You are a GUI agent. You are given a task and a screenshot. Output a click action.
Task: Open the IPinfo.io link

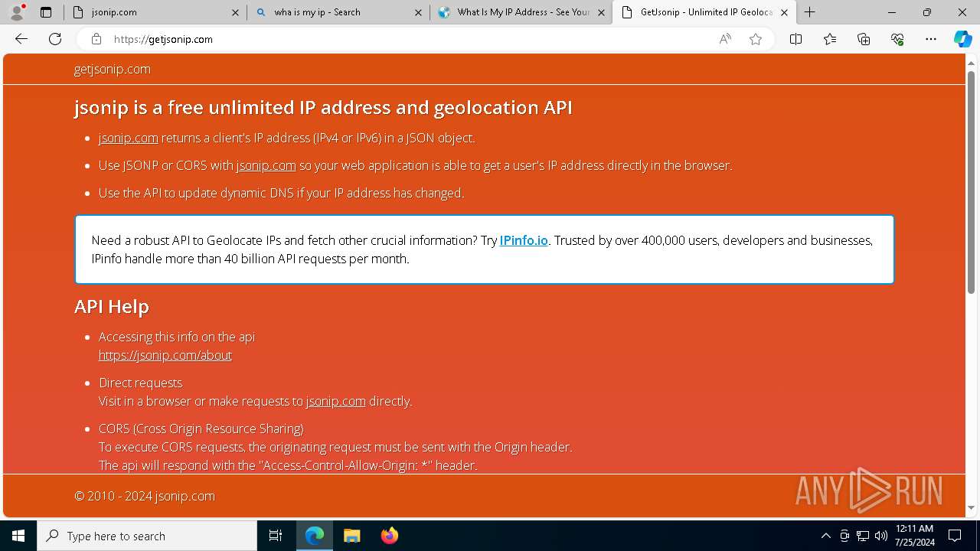tap(524, 240)
